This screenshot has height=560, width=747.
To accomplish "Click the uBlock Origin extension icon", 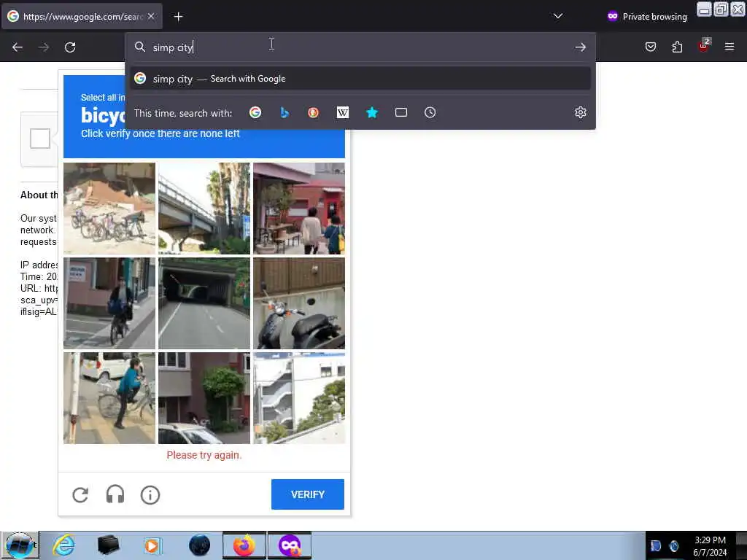I will point(704,45).
